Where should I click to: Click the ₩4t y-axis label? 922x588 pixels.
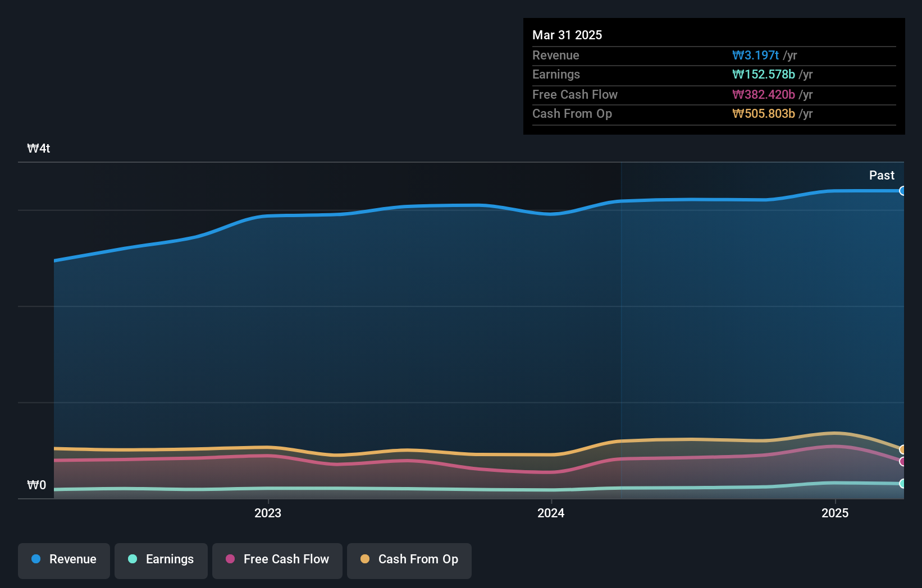(39, 148)
